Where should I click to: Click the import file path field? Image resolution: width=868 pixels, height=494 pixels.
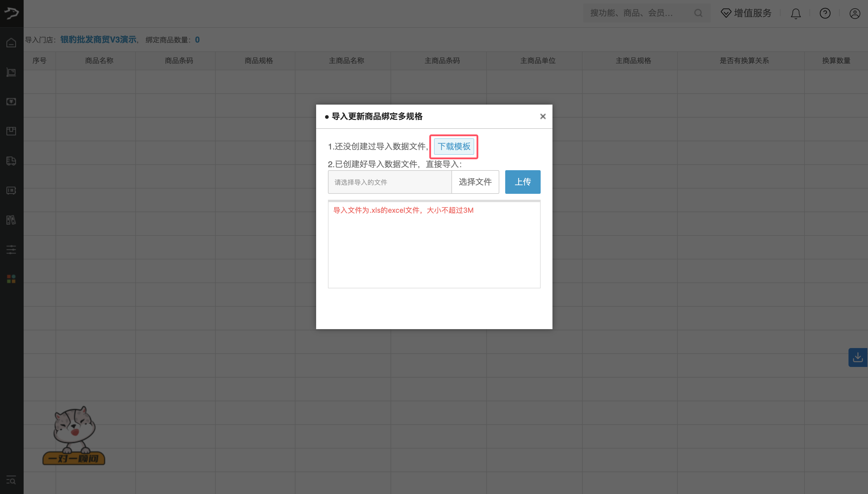point(389,182)
